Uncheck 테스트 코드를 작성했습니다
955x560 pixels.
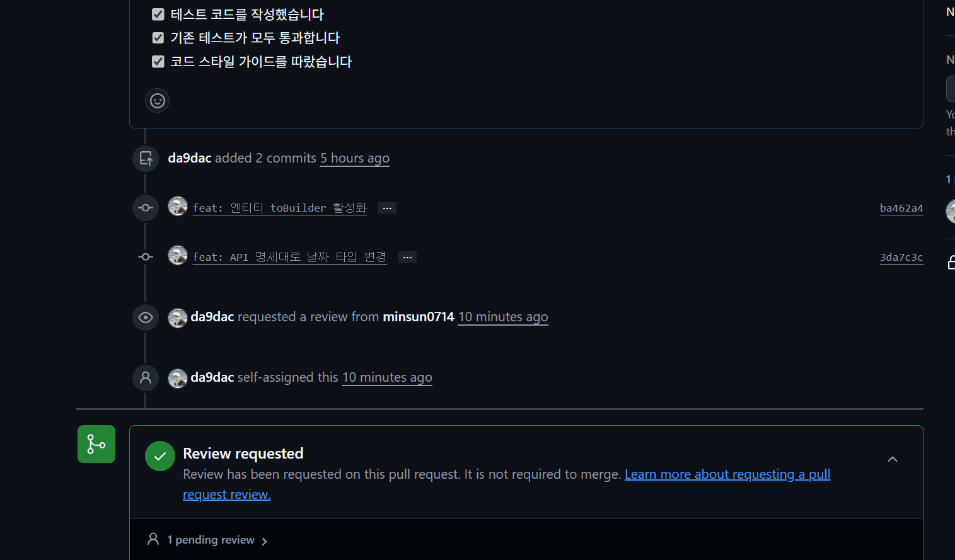(x=158, y=14)
